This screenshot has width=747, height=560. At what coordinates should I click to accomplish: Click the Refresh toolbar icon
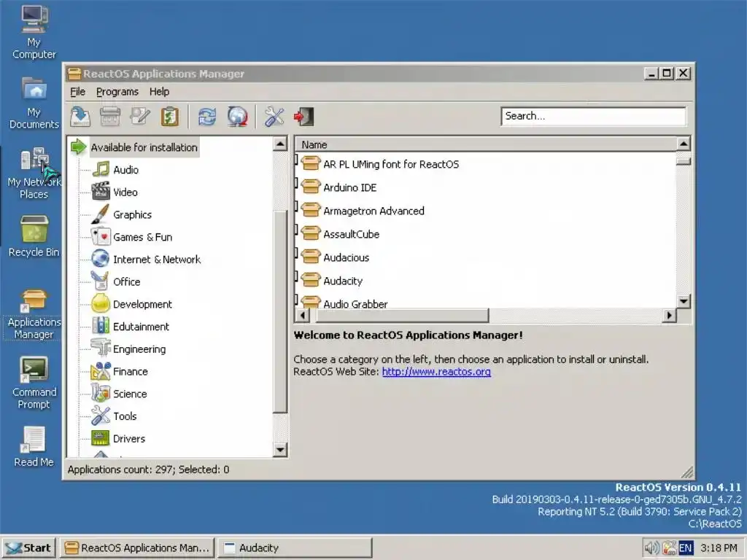coord(207,117)
